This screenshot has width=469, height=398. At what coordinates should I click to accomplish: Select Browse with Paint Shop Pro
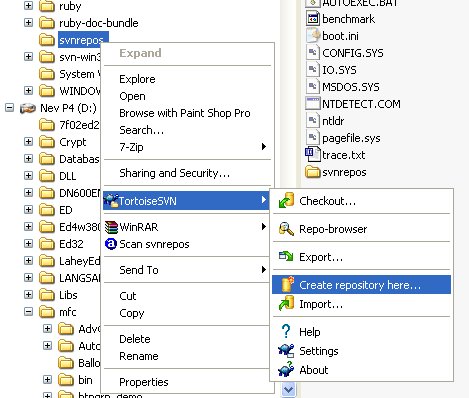(188, 113)
